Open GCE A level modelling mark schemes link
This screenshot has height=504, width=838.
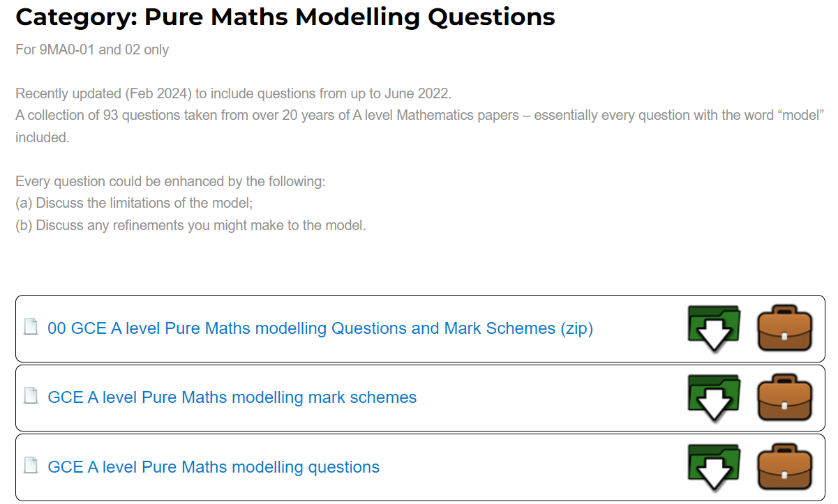tap(232, 398)
